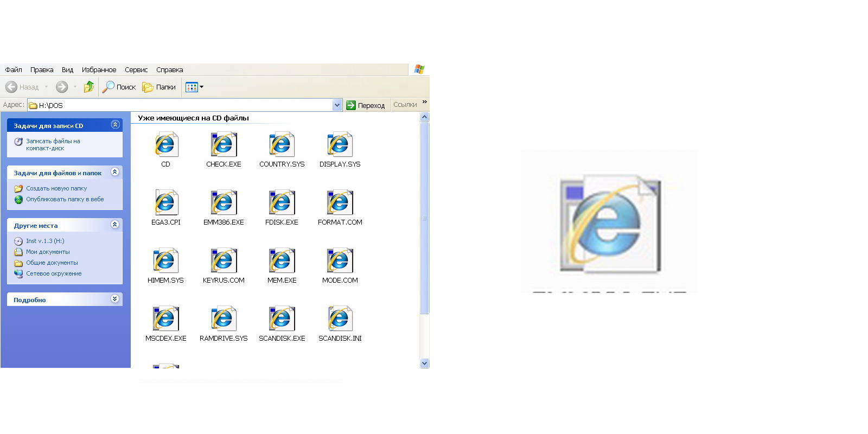
Task: Open the Вид menu
Action: (x=67, y=70)
